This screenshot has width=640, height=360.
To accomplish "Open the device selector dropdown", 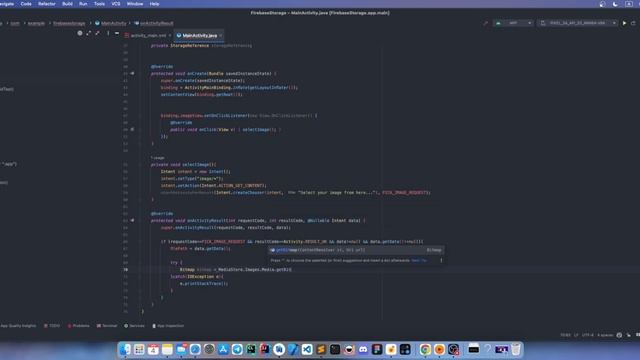I will pyautogui.click(x=578, y=23).
